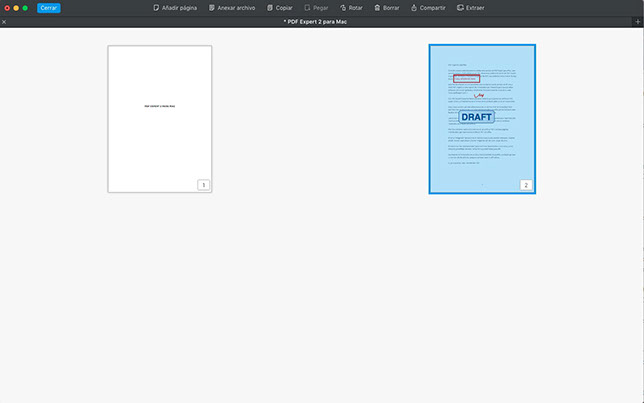
Task: Click the Anexar archivo icon
Action: (x=212, y=8)
